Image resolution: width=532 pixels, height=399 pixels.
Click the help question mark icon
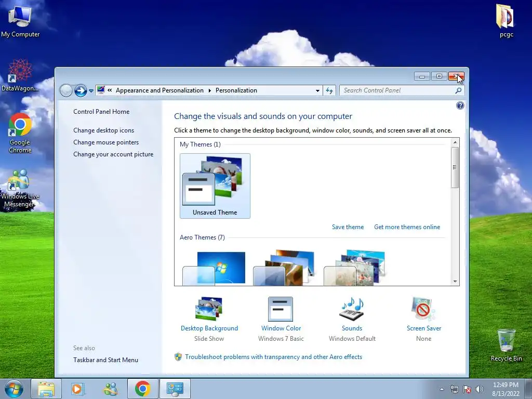[x=460, y=105]
